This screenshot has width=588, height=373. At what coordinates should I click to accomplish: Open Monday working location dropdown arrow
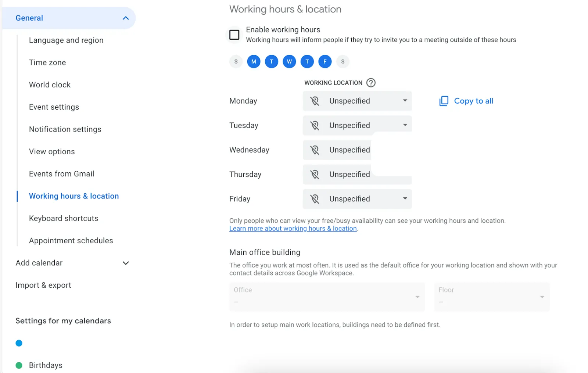(405, 101)
